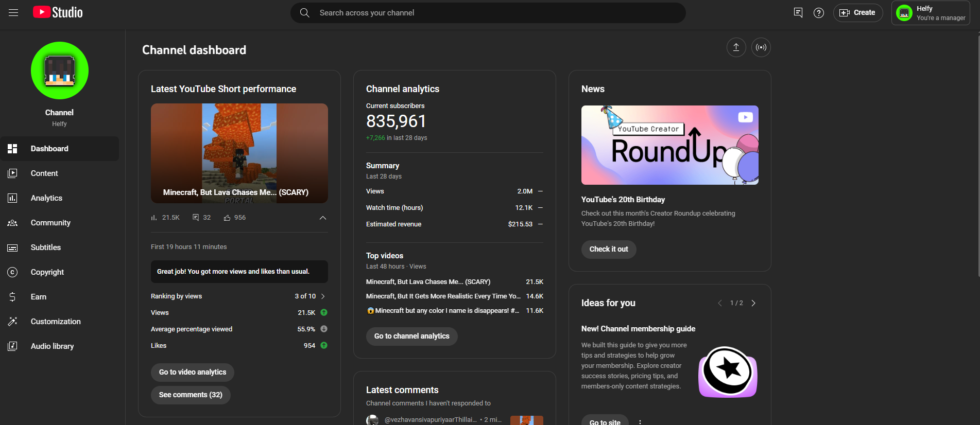This screenshot has height=425, width=980.
Task: Click the Estimated revenue $215.53 value
Action: (x=520, y=224)
